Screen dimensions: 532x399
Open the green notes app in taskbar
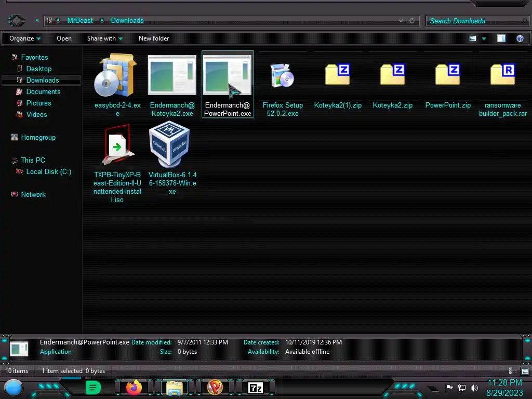pos(93,388)
